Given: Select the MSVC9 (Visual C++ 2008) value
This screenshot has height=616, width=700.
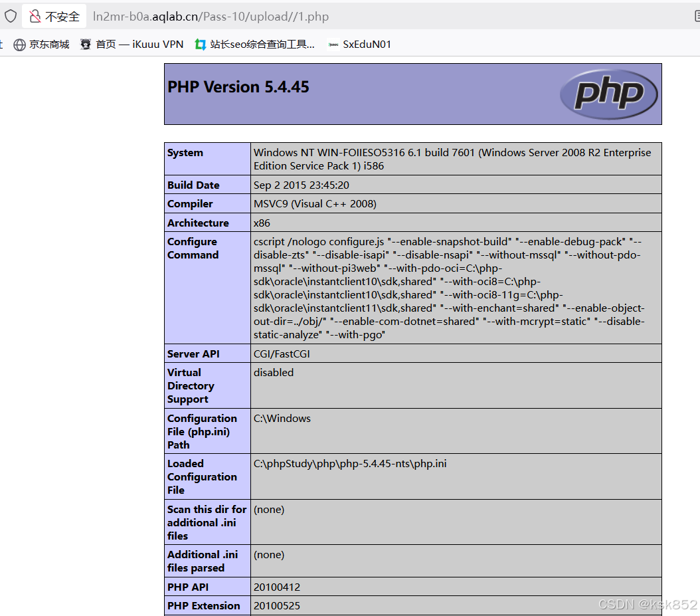Looking at the screenshot, I should click(x=315, y=204).
